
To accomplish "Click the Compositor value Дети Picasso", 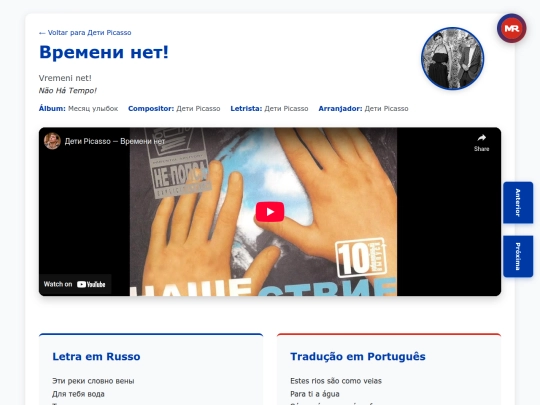I will (198, 108).
